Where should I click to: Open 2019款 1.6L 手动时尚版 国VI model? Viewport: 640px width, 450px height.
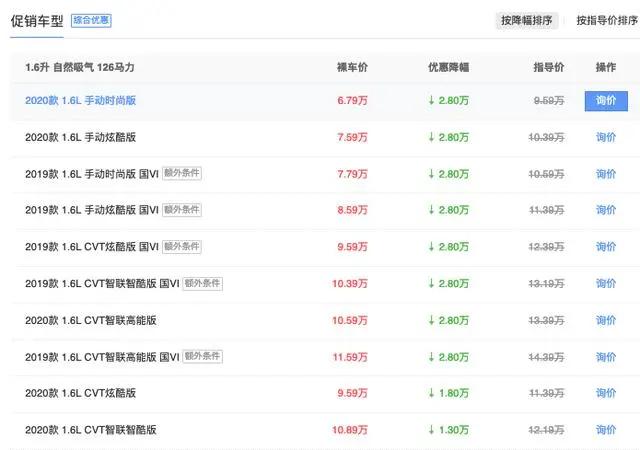click(92, 174)
